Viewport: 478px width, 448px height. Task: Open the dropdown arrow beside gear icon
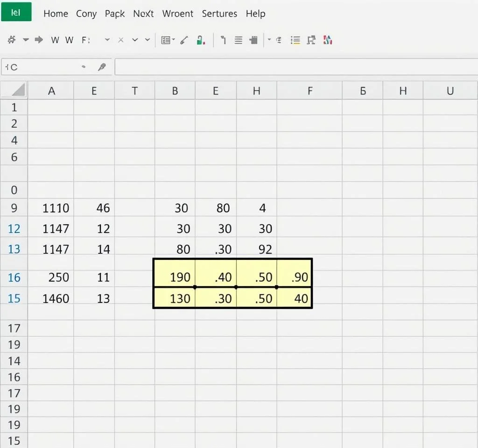click(x=26, y=40)
